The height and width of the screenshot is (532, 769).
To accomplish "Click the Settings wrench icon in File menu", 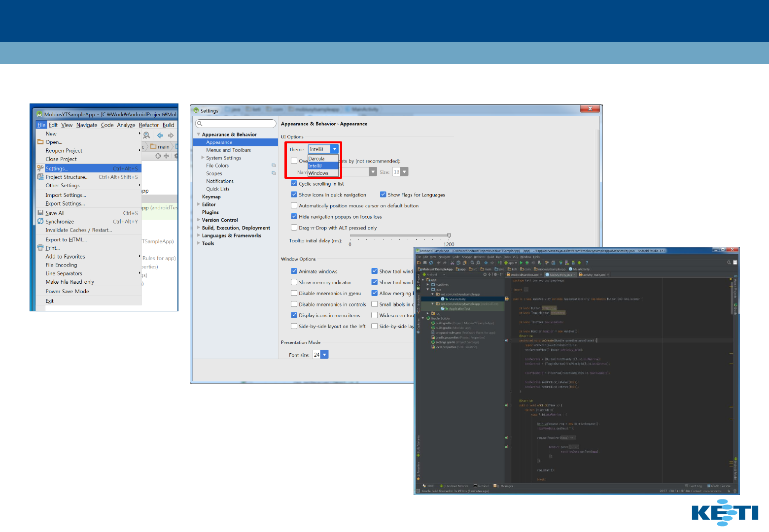I will [40, 168].
